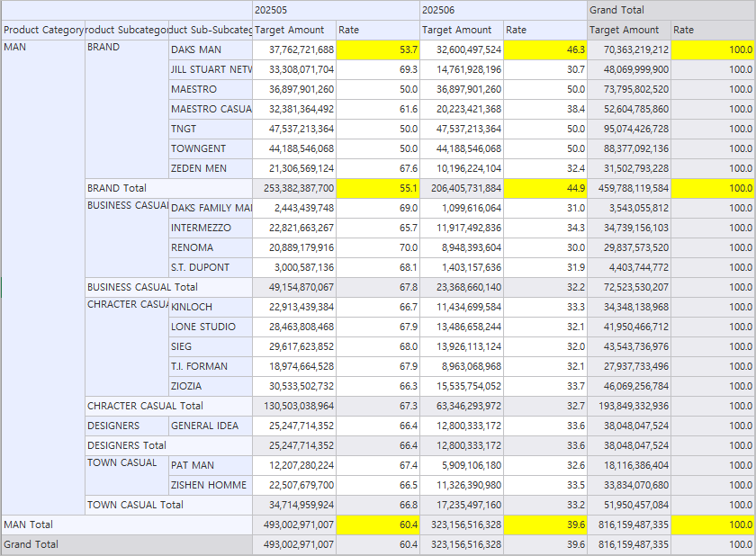Click the Product Category column header
Screen dimensions: 756x556
coord(43,30)
